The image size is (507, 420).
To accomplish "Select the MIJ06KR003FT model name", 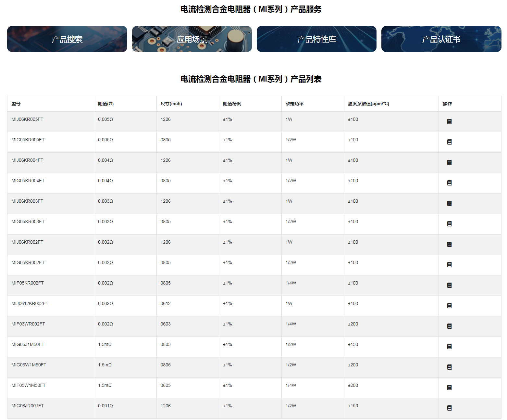I will coord(27,201).
